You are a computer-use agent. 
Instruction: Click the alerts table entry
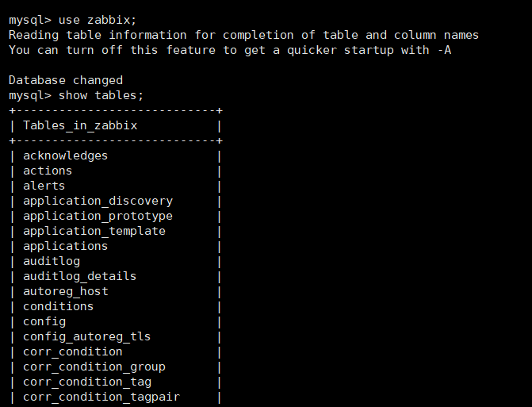click(44, 186)
